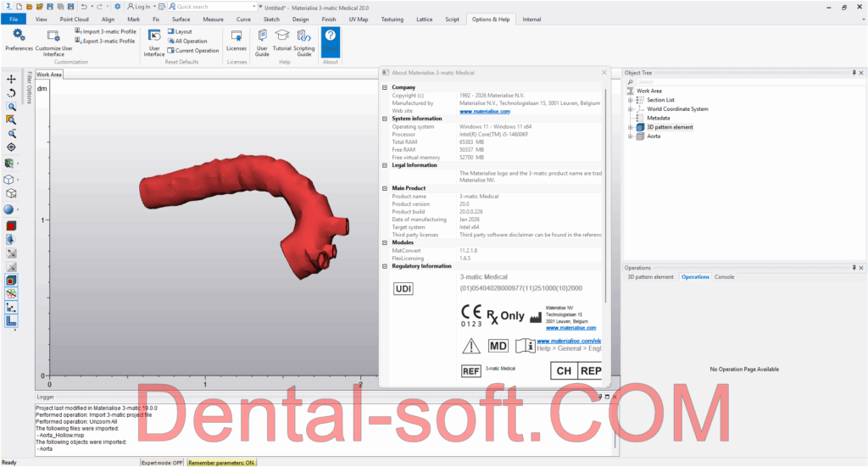Image resolution: width=868 pixels, height=467 pixels.
Task: Activate the Rotate view tool
Action: (11, 92)
